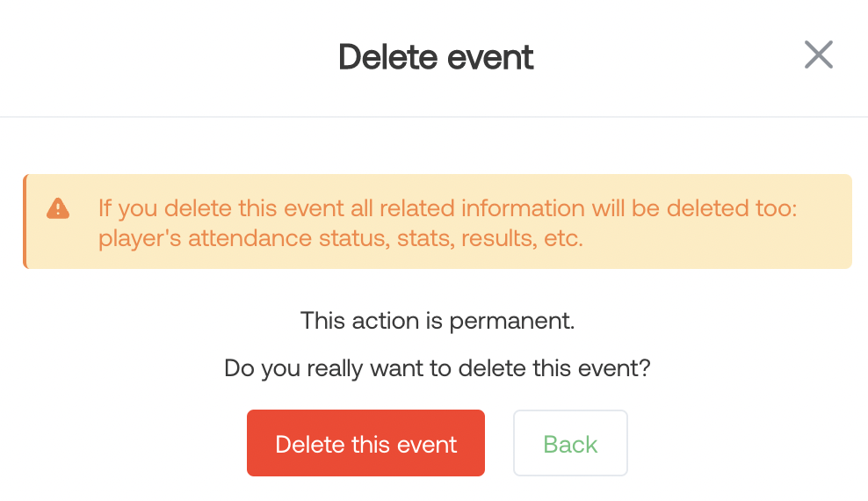Click the "Do you really want" question text
This screenshot has height=501, width=868.
coord(437,367)
